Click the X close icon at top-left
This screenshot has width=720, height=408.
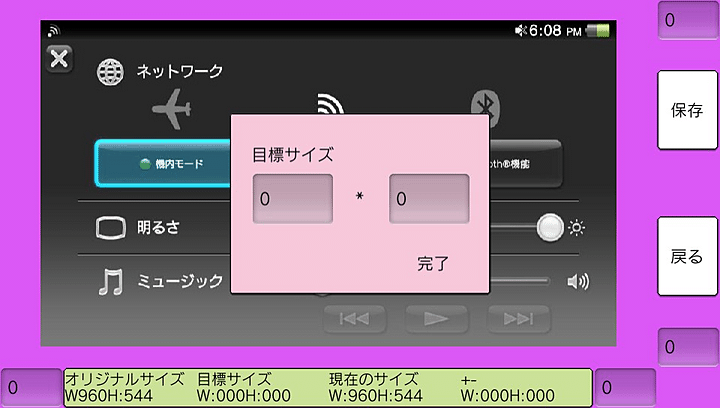coord(60,58)
